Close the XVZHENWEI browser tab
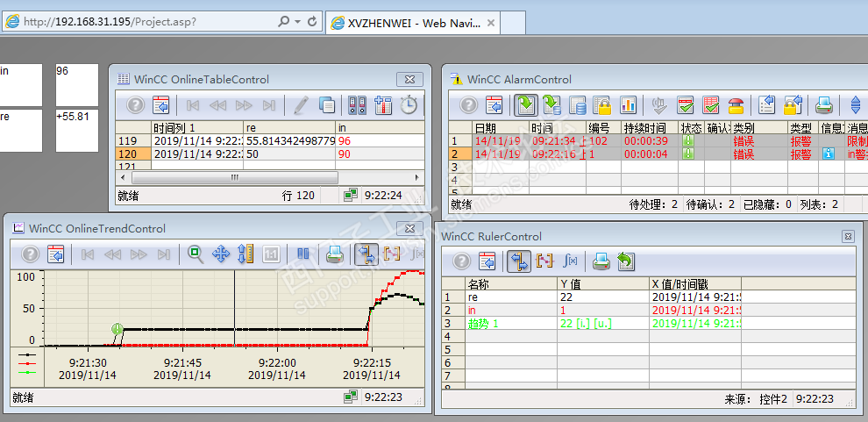 point(490,23)
